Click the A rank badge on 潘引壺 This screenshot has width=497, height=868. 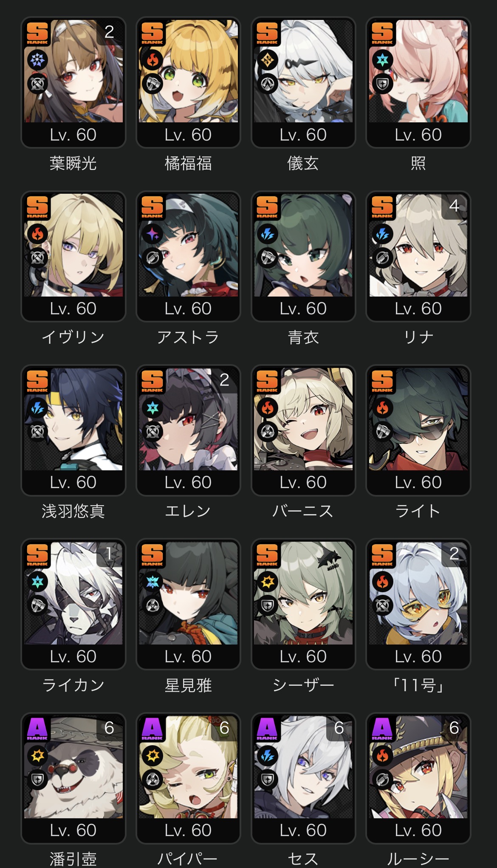37,729
